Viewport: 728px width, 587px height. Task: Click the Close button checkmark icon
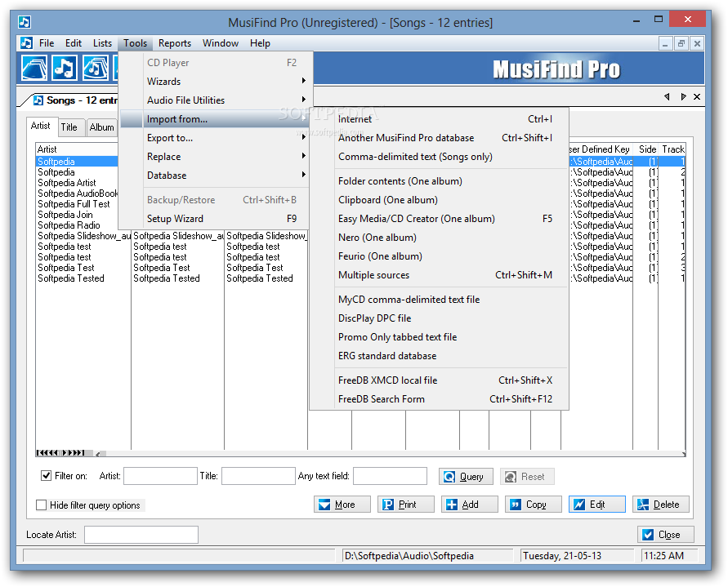tap(648, 535)
